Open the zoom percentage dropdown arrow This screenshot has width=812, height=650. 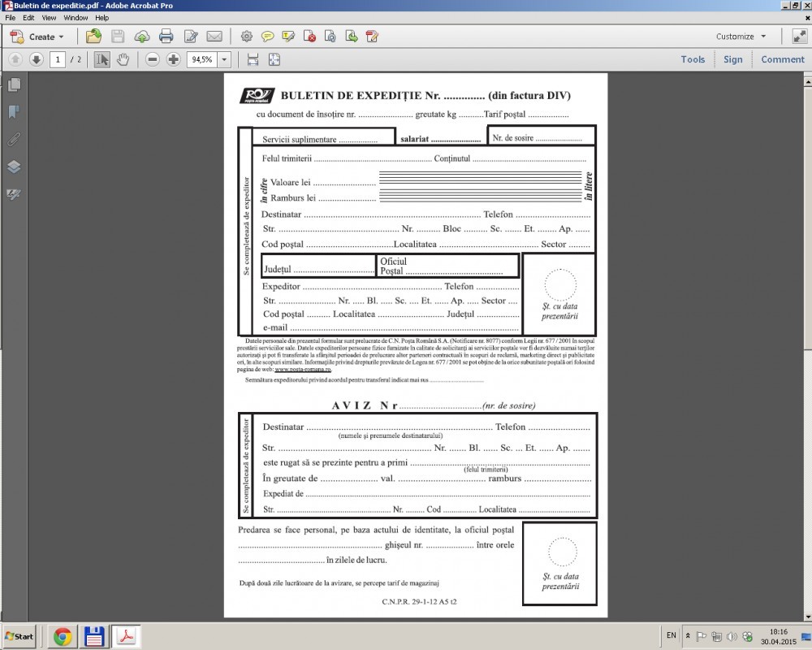click(224, 59)
